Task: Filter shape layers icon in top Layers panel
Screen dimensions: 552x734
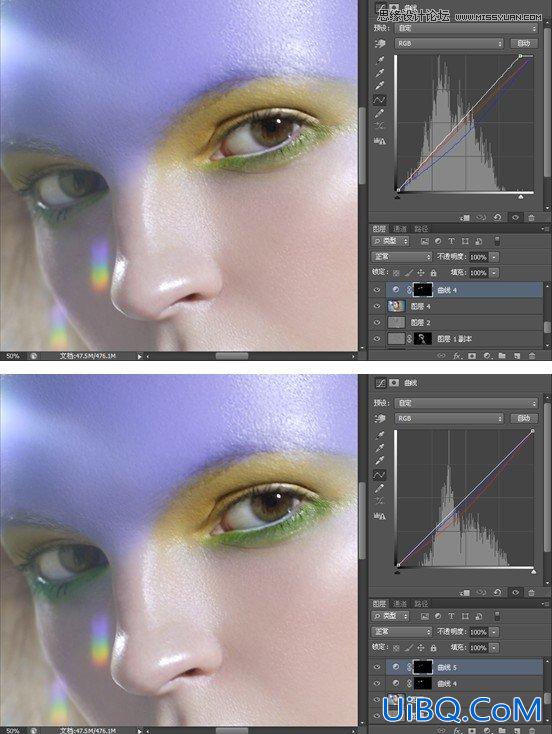Action: [x=465, y=242]
